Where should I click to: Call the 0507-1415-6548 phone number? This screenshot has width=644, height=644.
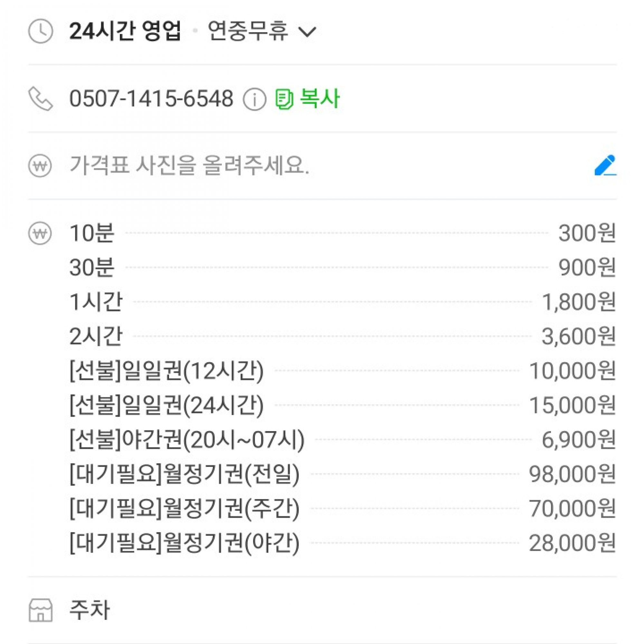coord(151,99)
